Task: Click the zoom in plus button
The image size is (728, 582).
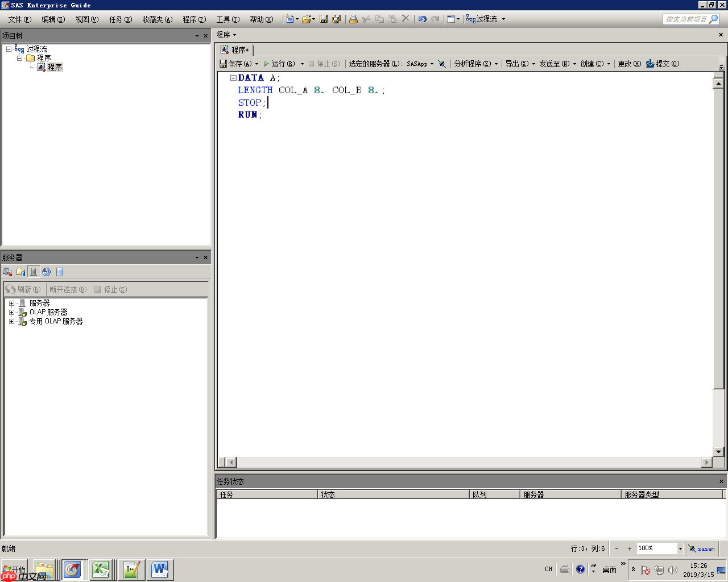Action: click(630, 548)
